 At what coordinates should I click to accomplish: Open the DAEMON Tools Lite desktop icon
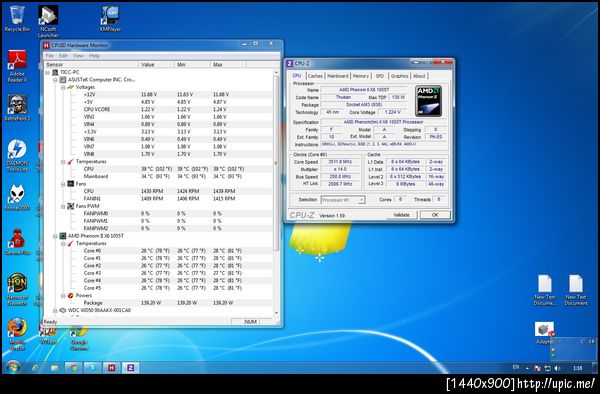(17, 155)
